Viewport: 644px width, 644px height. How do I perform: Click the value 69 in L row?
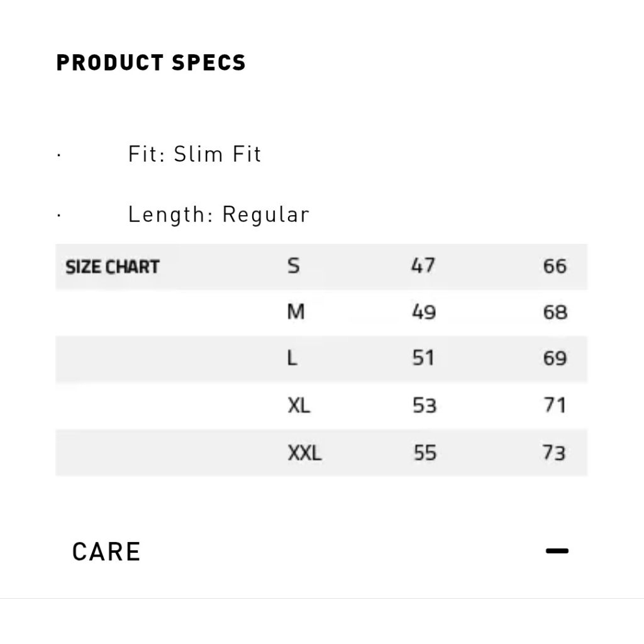click(555, 359)
